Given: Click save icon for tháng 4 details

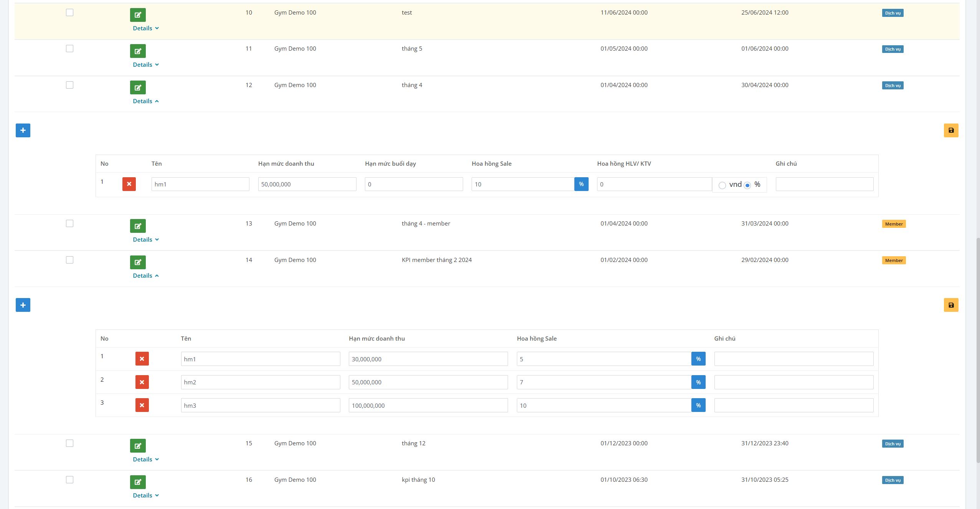Looking at the screenshot, I should [951, 130].
